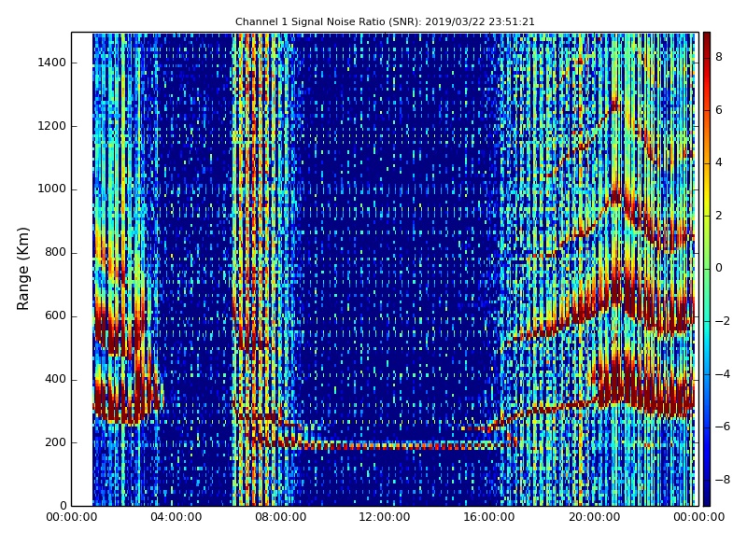Click the green middle section of the colorbar

tap(707, 269)
